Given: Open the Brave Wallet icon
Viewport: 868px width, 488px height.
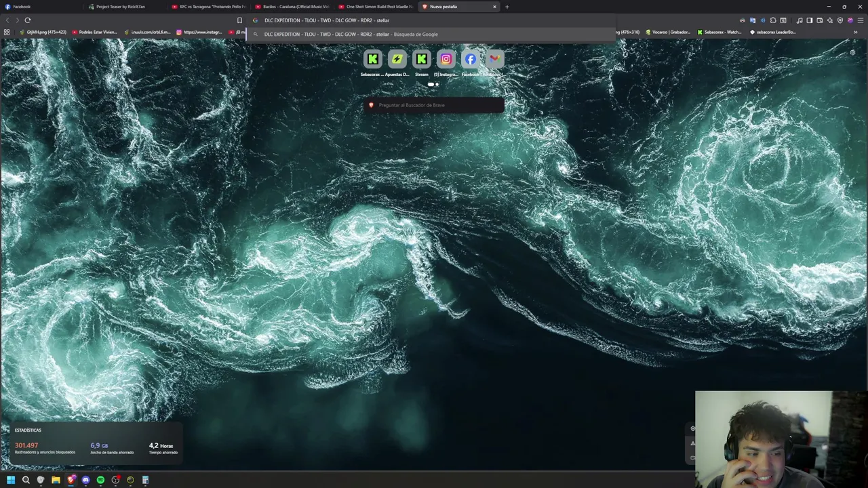Looking at the screenshot, I should (820, 20).
